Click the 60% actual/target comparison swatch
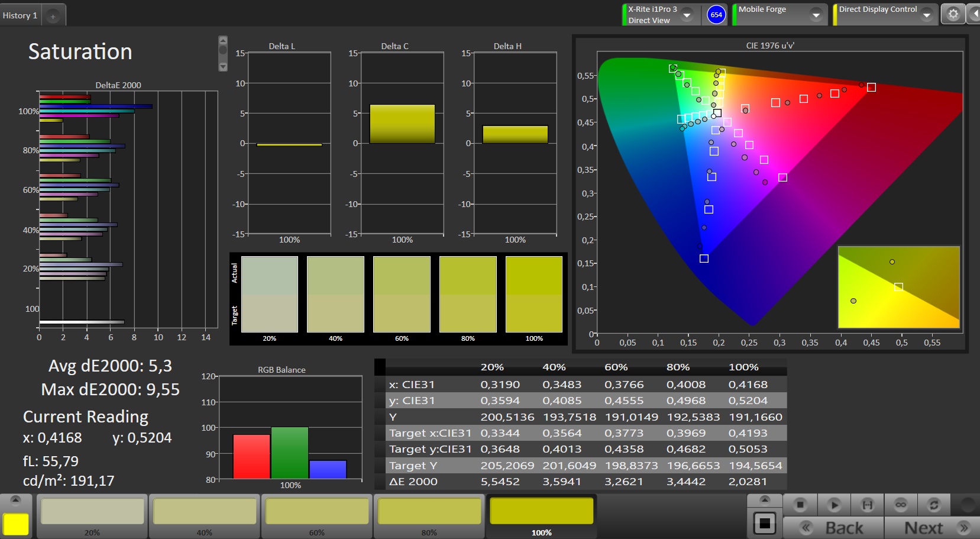 [402, 294]
